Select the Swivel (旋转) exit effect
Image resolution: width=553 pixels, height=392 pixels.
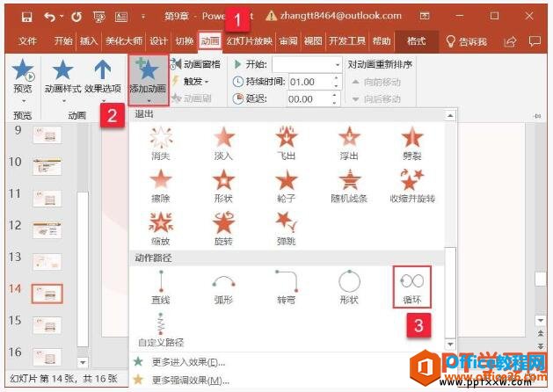223,229
